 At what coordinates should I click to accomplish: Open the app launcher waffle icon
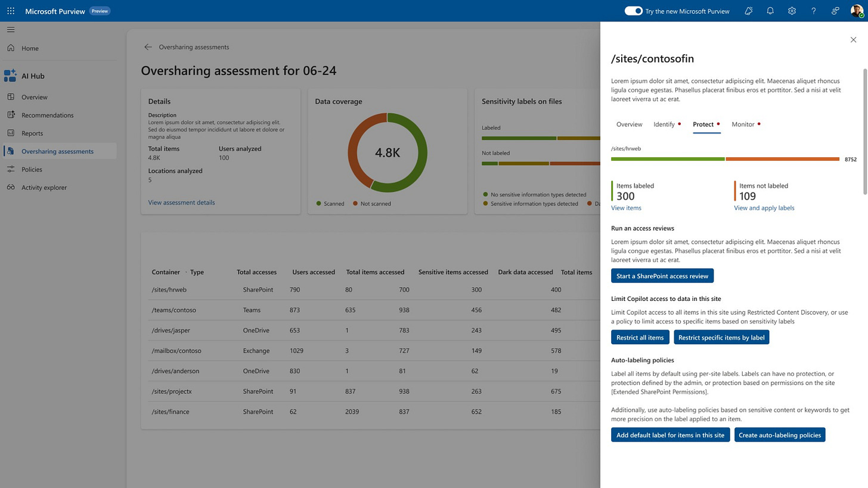pyautogui.click(x=11, y=11)
